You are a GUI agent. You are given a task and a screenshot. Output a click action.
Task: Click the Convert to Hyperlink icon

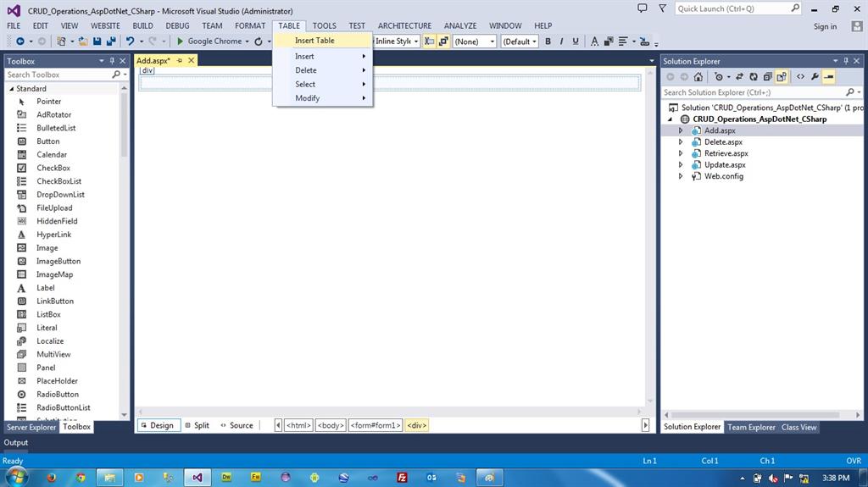coord(644,42)
